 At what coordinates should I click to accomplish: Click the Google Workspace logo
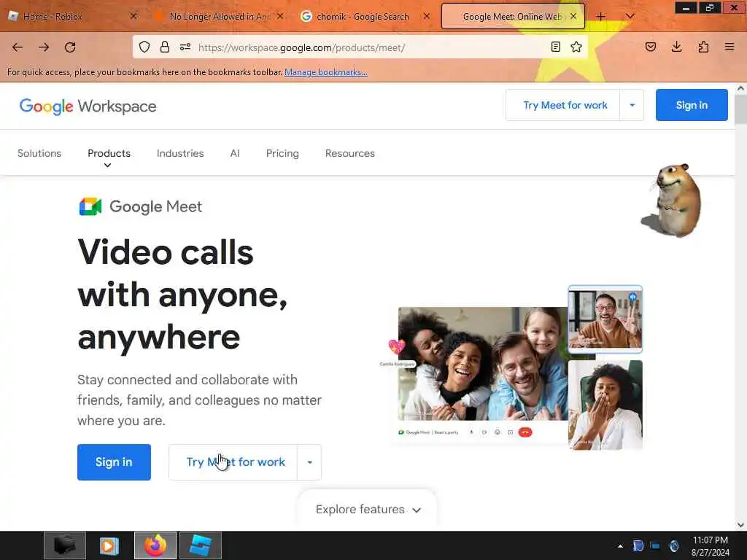click(x=88, y=106)
